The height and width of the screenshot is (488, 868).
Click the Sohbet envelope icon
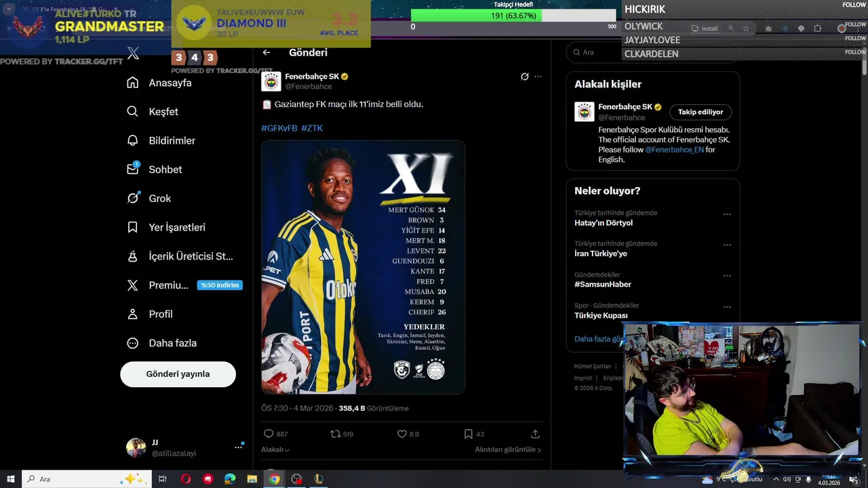pyautogui.click(x=133, y=169)
